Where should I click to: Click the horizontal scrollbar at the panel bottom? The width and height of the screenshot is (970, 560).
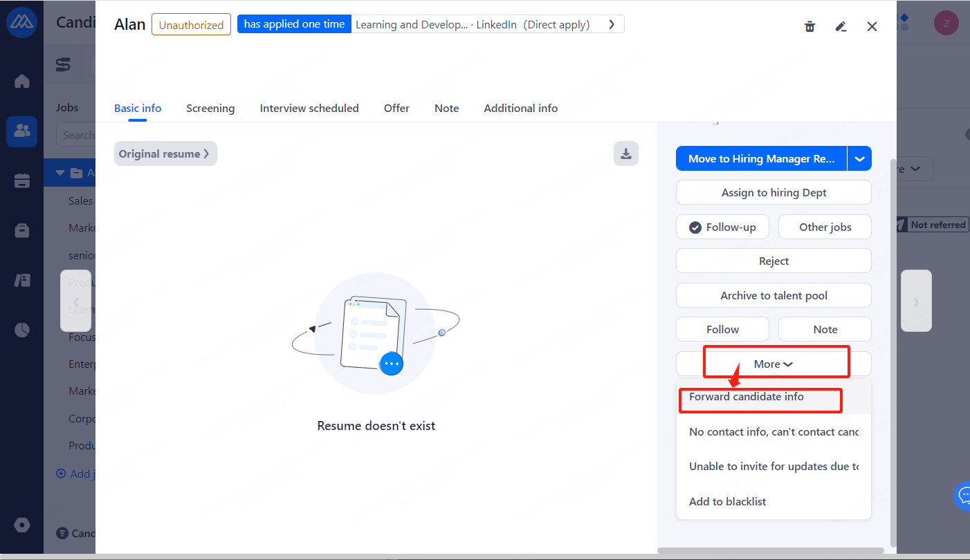pos(770,551)
